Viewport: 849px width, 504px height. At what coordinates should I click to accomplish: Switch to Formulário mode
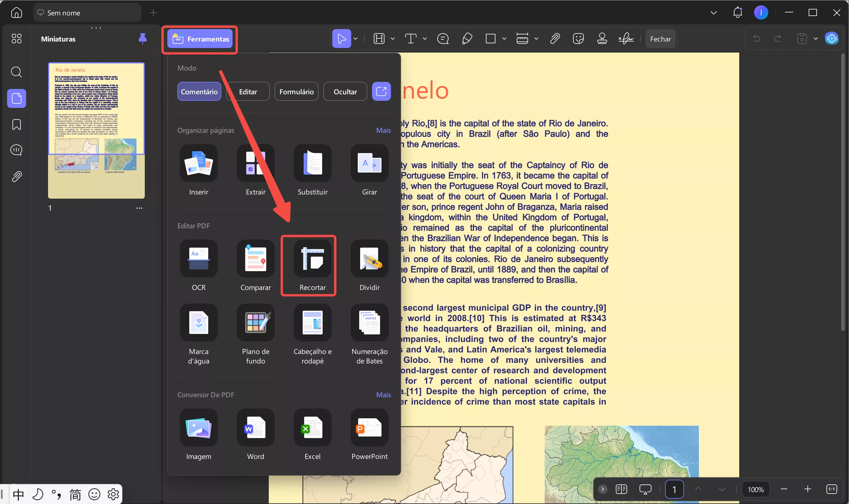coord(296,91)
